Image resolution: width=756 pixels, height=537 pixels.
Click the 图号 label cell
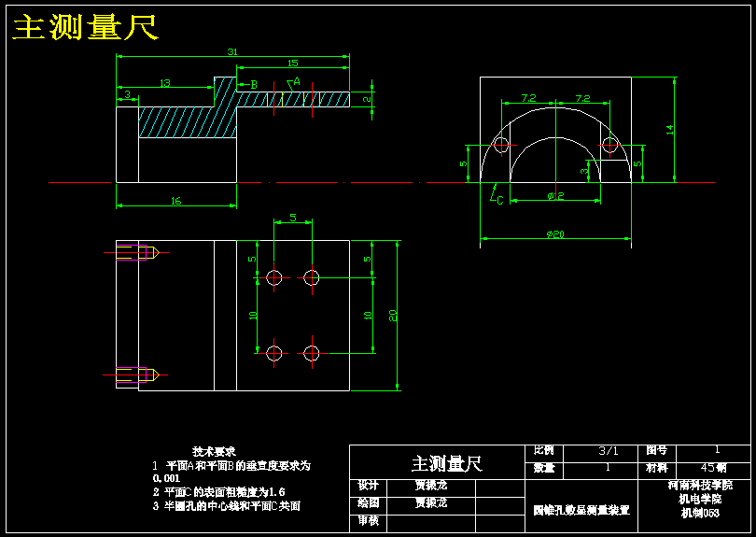[657, 451]
